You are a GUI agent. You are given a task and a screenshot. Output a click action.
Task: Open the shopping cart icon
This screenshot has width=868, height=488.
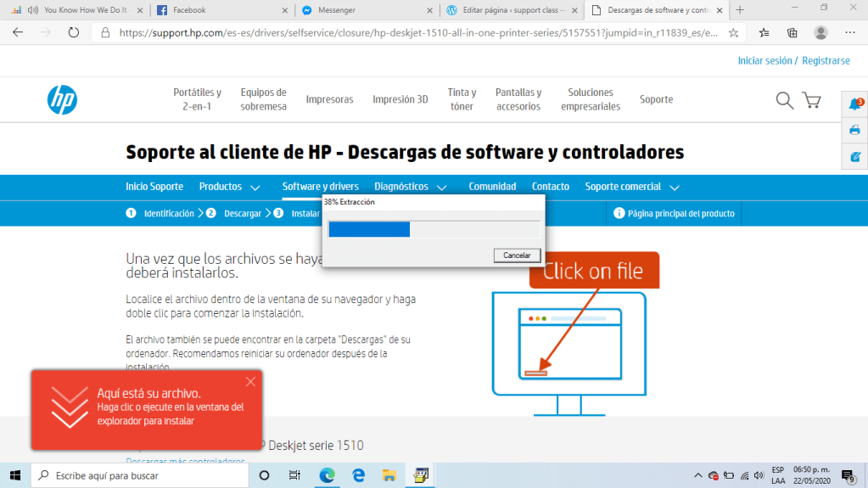tap(811, 100)
